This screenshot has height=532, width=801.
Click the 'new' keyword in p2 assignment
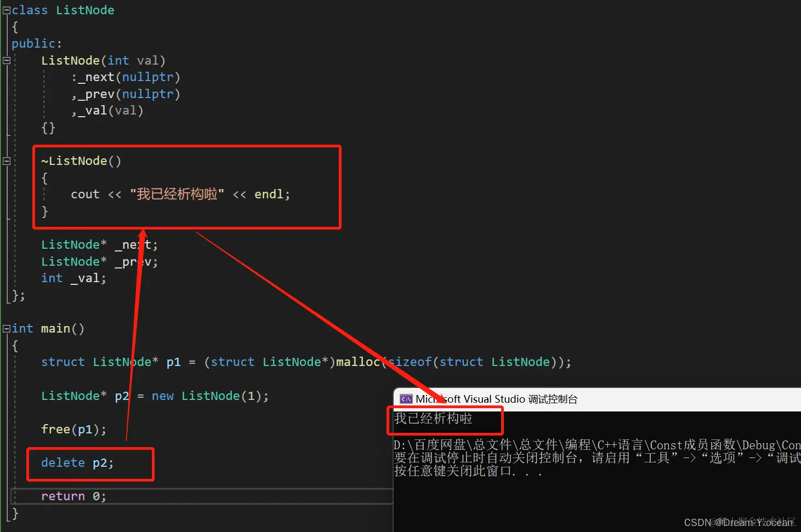tap(163, 396)
